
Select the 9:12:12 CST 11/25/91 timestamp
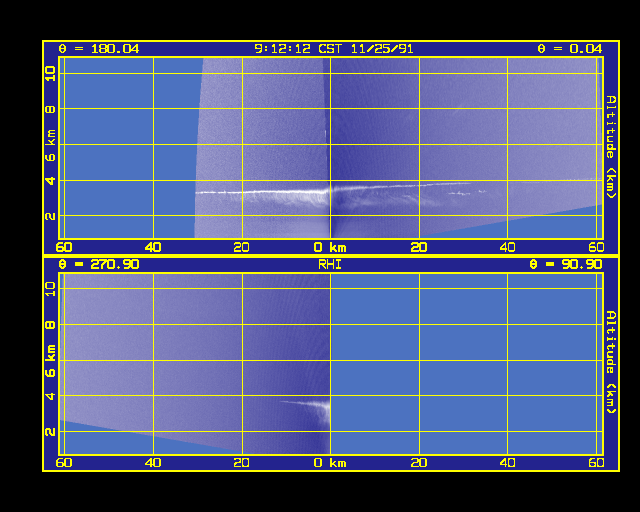pos(334,49)
